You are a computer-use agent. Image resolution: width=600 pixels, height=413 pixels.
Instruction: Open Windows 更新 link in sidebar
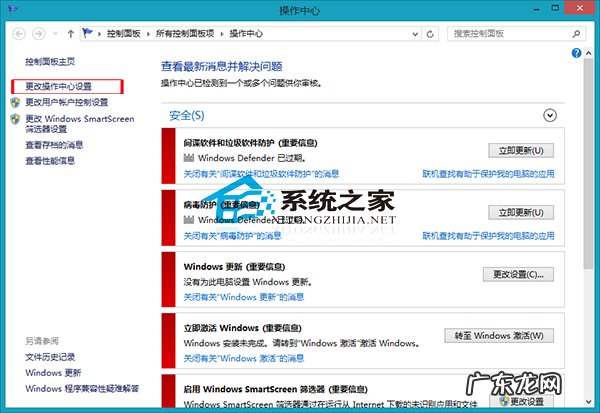(53, 372)
